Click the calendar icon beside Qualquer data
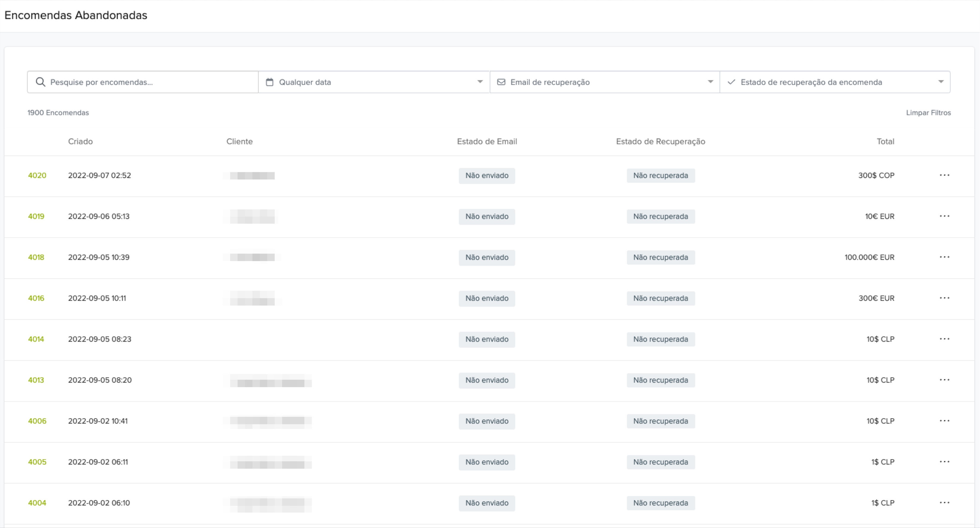980x528 pixels. tap(269, 82)
